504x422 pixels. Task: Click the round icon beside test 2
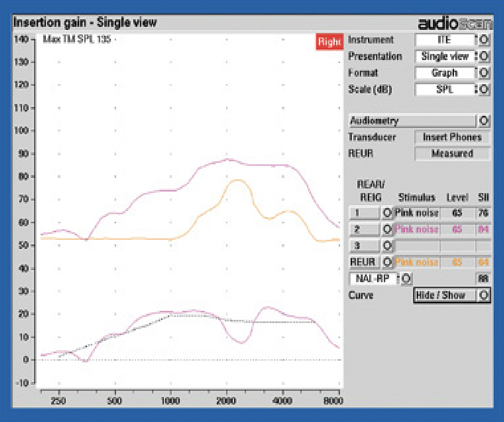click(x=388, y=229)
